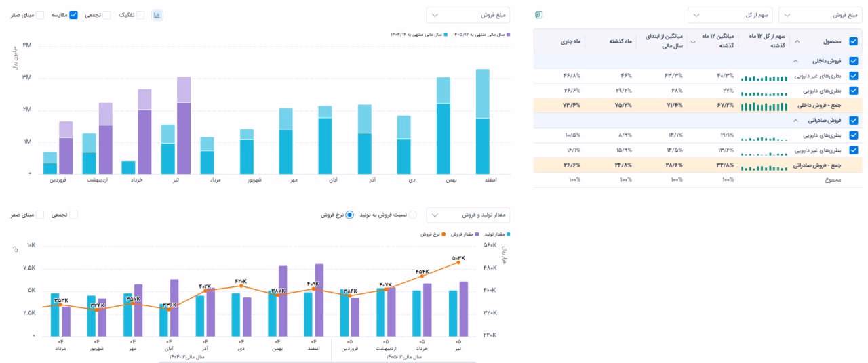Click the ۴۶/۸% current month cell
This screenshot has width=868, height=363.
point(572,76)
